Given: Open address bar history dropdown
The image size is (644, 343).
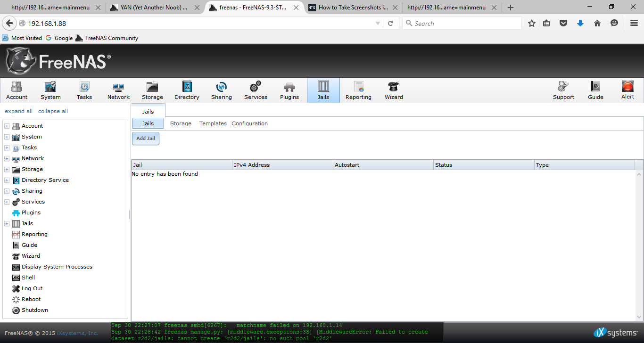Looking at the screenshot, I should (x=378, y=23).
